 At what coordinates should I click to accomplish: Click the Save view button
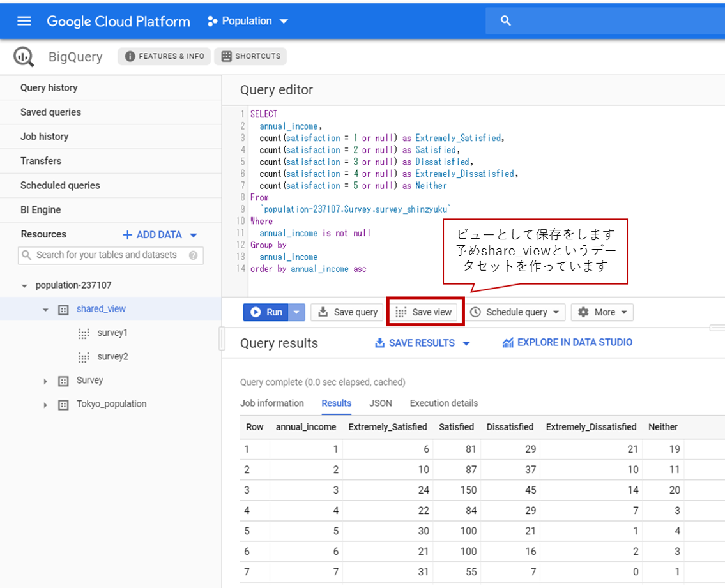424,312
